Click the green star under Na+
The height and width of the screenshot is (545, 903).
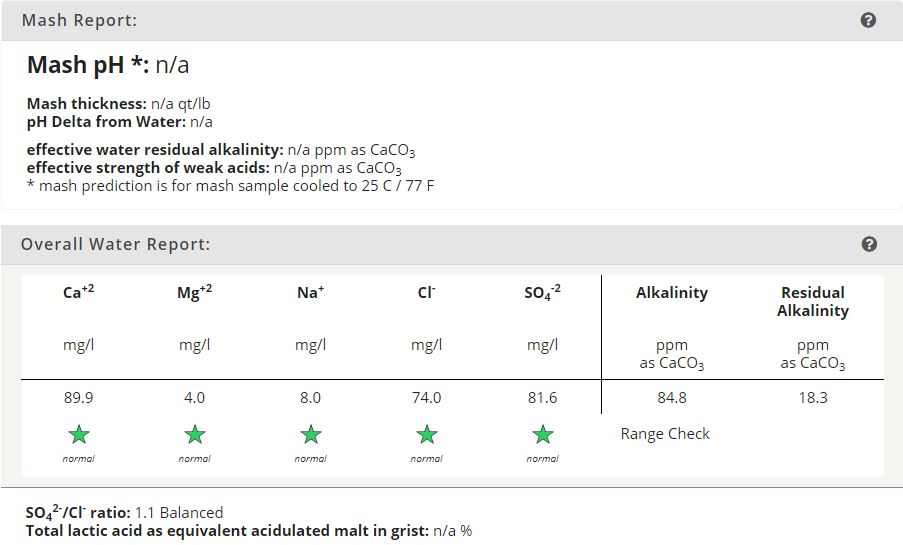coord(311,434)
